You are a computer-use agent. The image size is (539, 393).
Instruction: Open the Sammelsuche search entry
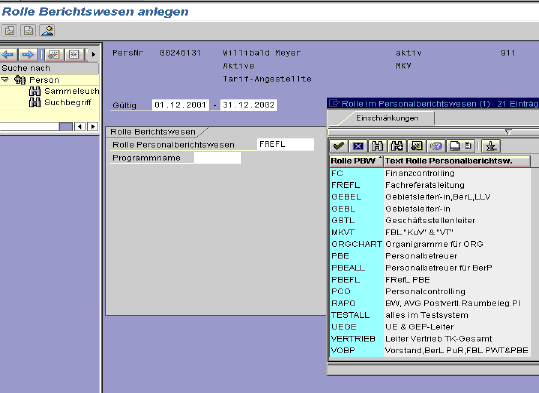point(72,91)
